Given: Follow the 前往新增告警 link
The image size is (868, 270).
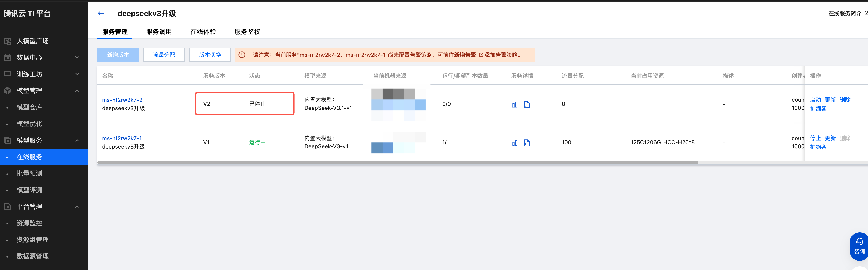Looking at the screenshot, I should coord(459,55).
